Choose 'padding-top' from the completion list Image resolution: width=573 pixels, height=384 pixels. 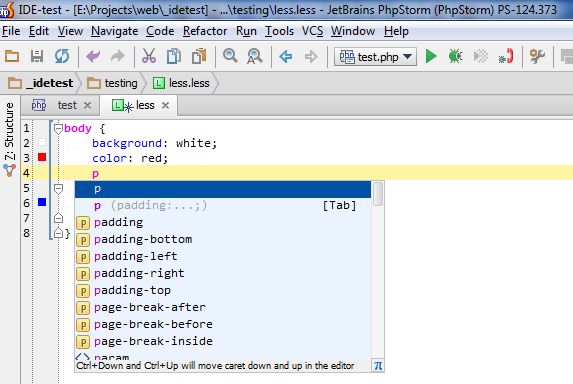tap(223, 290)
